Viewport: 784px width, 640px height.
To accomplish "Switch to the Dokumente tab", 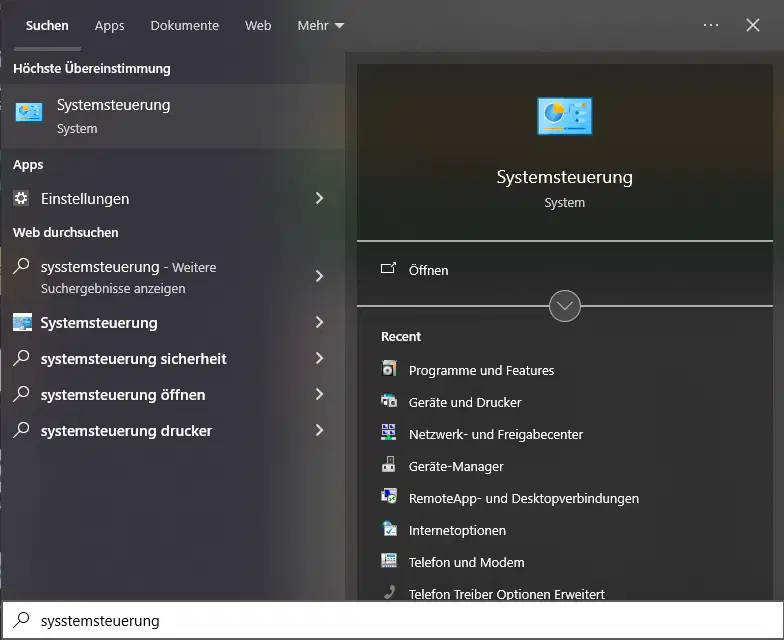I will point(184,26).
